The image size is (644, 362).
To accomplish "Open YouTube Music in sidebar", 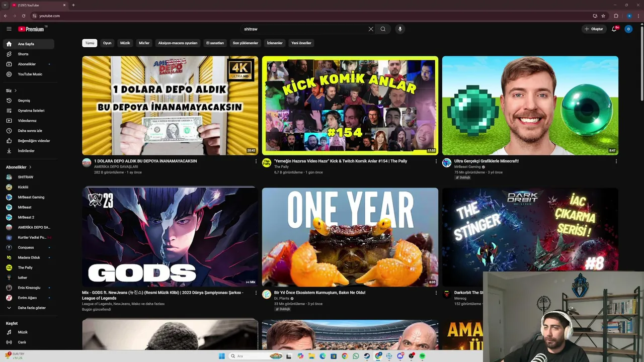I will point(29,74).
